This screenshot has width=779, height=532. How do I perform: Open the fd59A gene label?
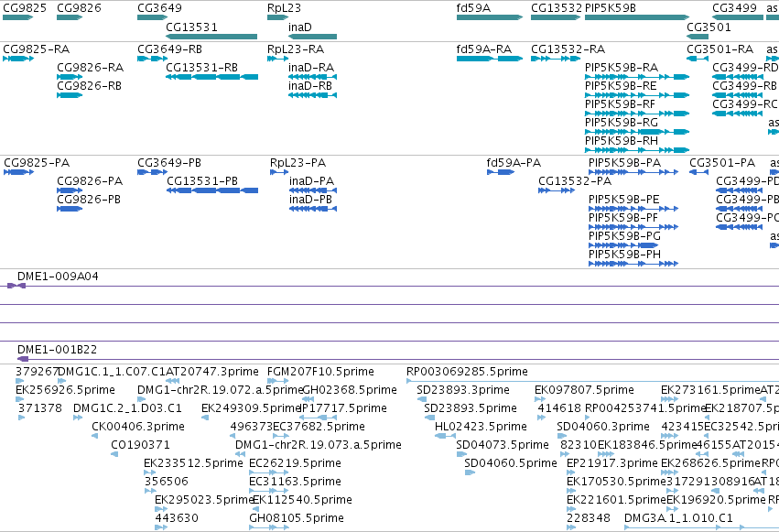[473, 8]
